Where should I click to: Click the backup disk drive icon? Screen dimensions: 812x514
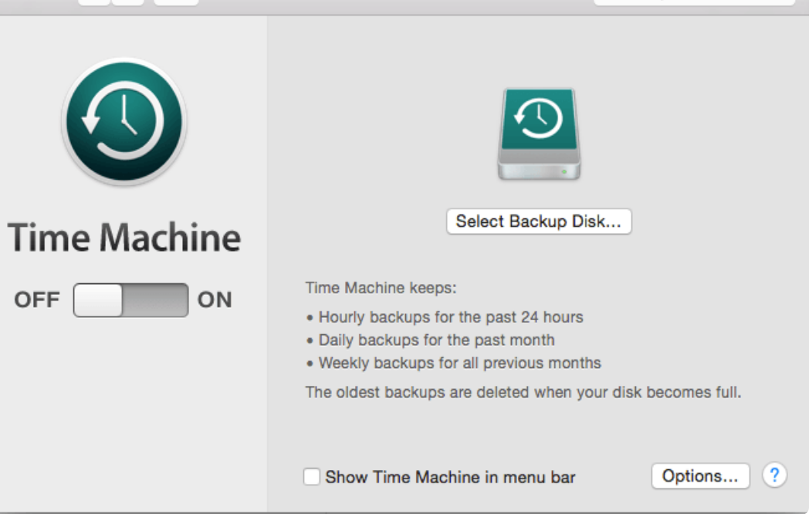539,134
